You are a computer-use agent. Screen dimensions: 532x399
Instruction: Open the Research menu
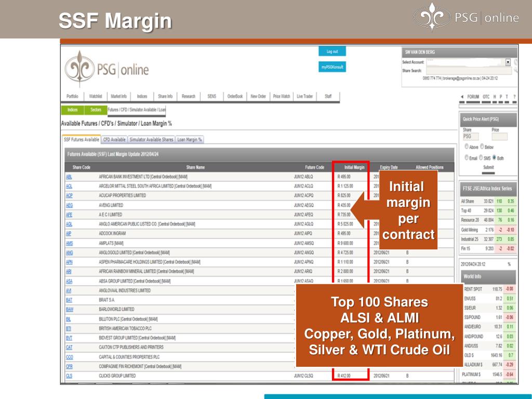pos(188,96)
